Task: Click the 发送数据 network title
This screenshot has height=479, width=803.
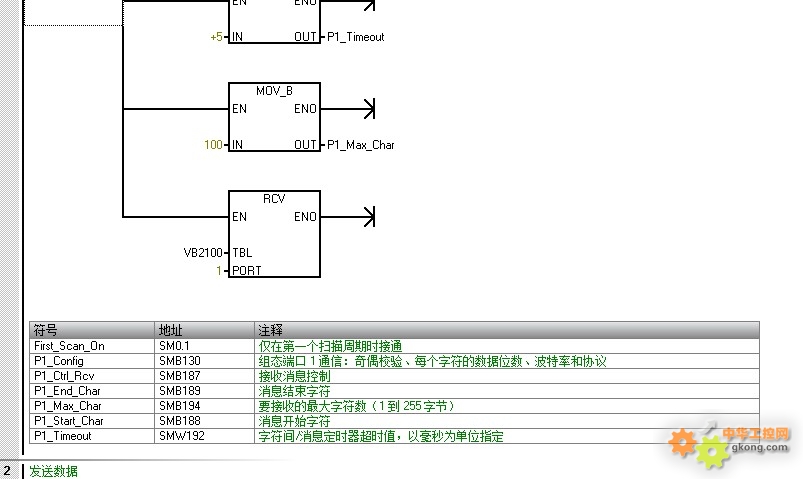Action: 53,471
